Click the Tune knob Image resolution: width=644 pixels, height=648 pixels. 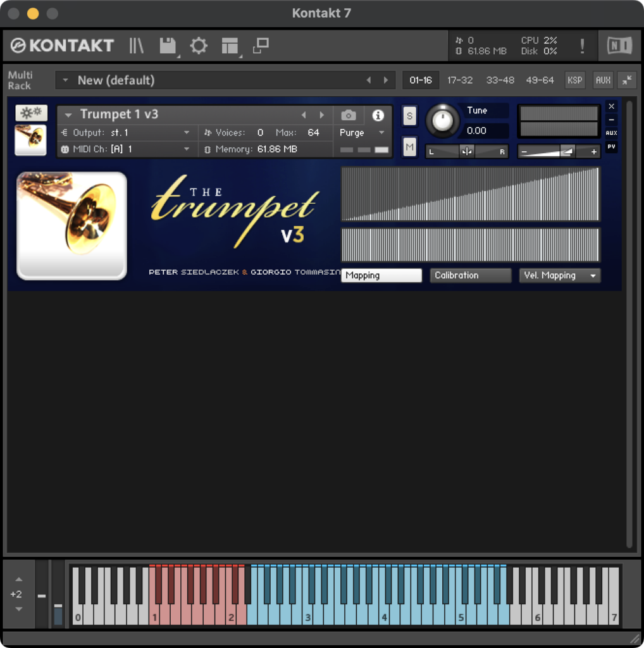[x=442, y=121]
